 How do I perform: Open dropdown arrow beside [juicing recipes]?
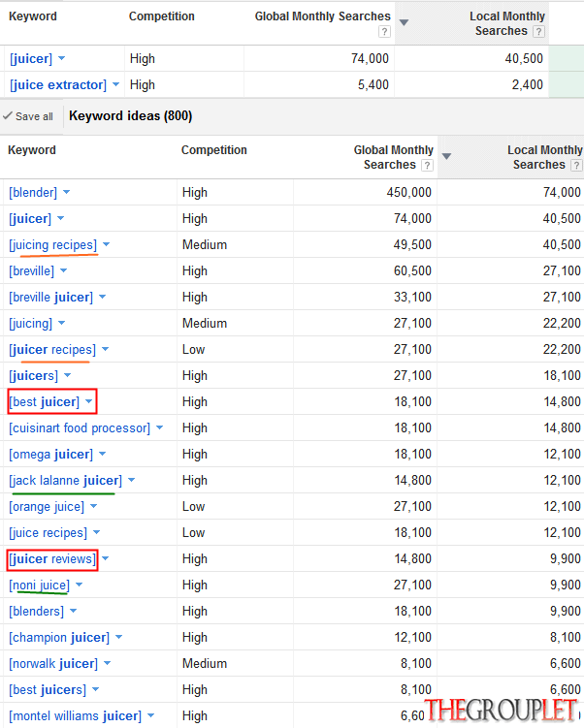[106, 244]
